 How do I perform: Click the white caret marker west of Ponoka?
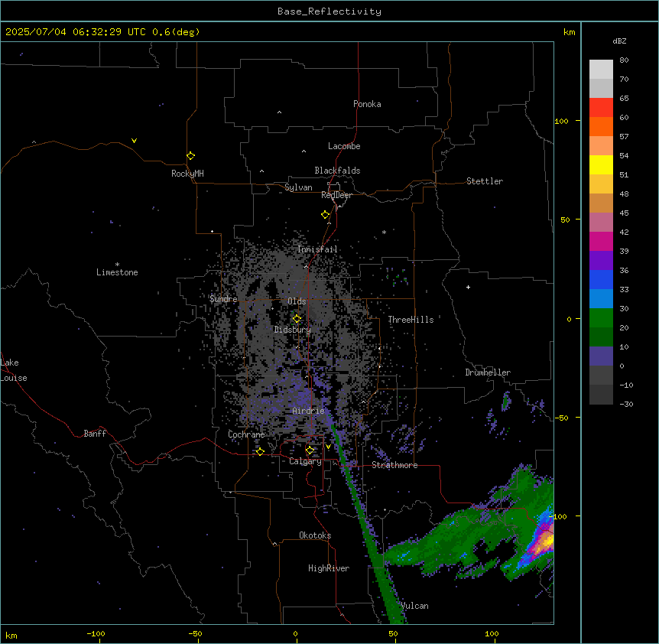pyautogui.click(x=280, y=112)
